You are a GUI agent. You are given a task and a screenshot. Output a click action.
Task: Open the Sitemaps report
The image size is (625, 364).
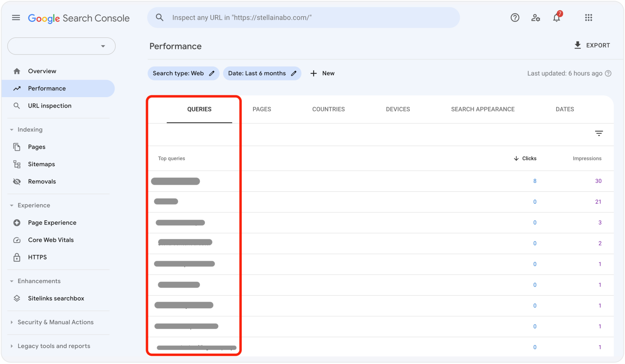[41, 164]
